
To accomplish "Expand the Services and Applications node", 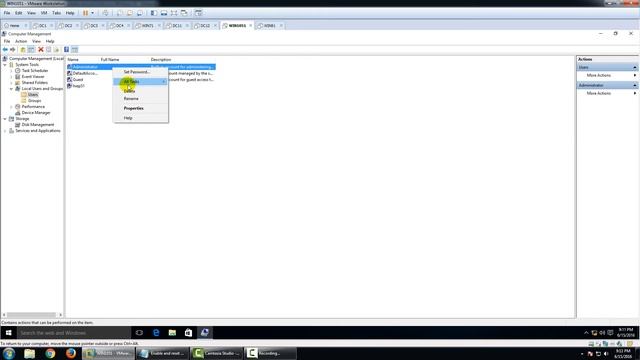I will [5, 131].
